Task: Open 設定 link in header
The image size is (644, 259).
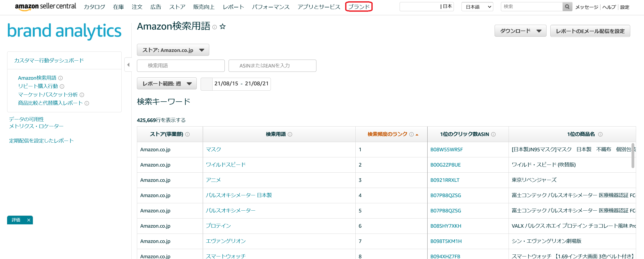Action: [x=625, y=7]
